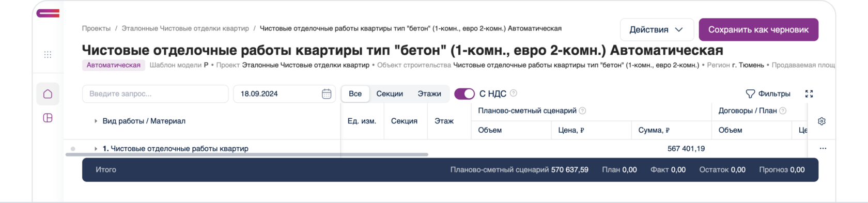The height and width of the screenshot is (203, 868).
Task: Click Сохранить как черновик button
Action: tap(758, 30)
